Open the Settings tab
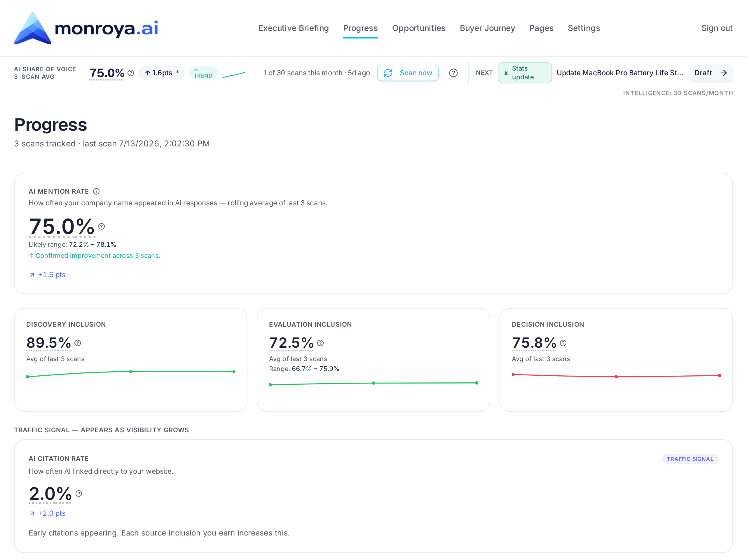The width and height of the screenshot is (747, 560). (x=584, y=28)
